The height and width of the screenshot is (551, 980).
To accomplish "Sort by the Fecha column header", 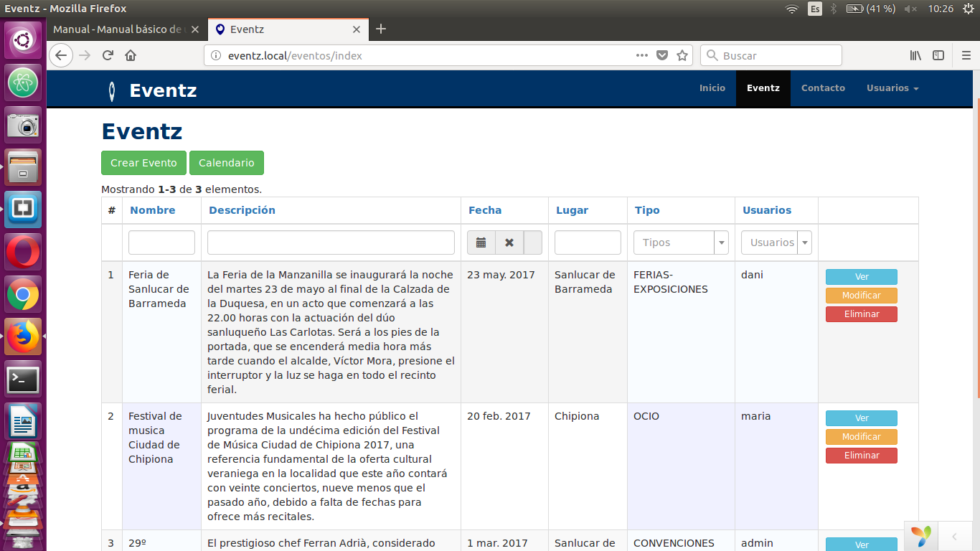I will (x=485, y=210).
